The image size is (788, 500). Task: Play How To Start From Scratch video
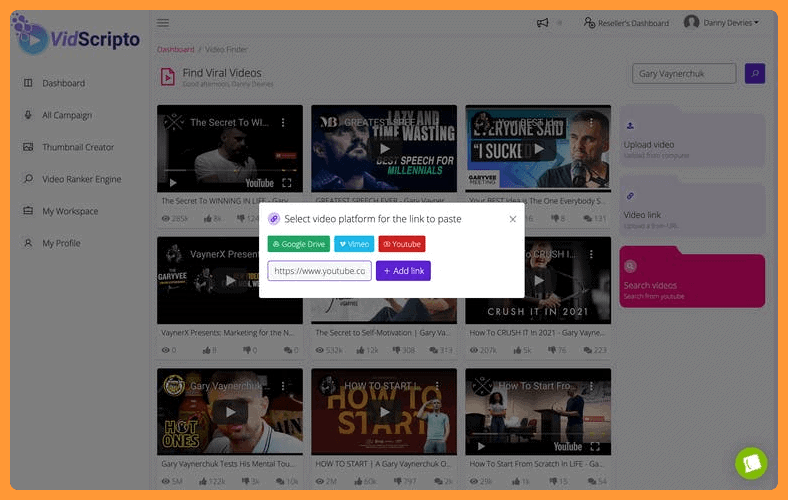click(x=481, y=446)
